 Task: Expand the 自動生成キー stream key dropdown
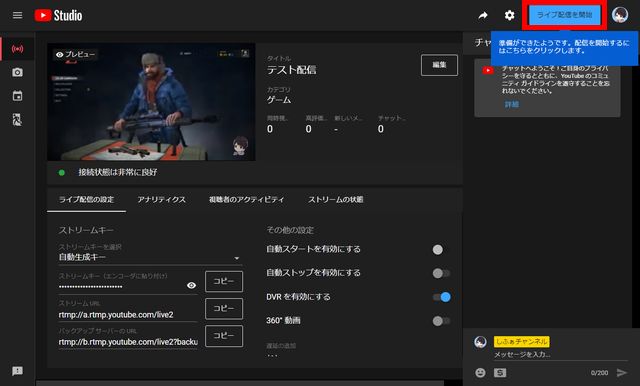pyautogui.click(x=150, y=257)
